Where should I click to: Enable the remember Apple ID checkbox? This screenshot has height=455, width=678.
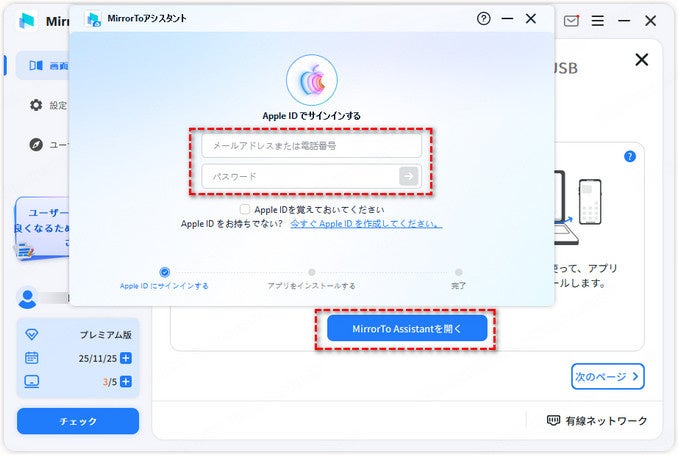tap(245, 209)
